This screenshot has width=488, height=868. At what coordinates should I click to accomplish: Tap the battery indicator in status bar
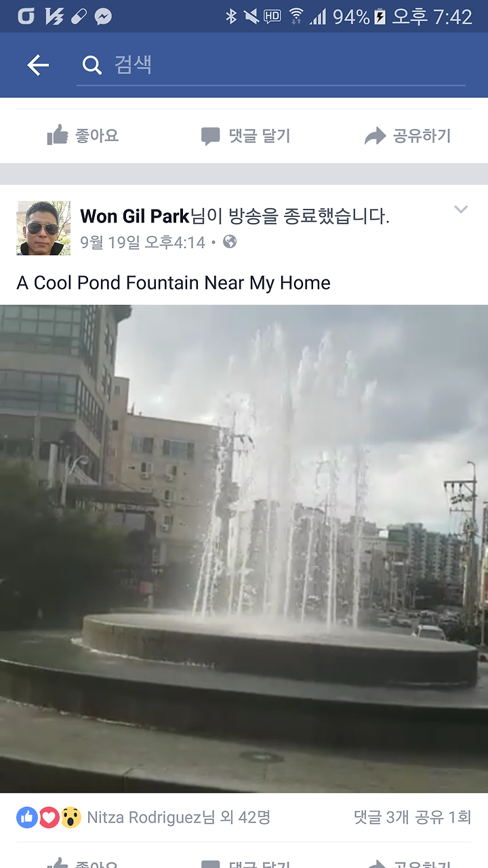click(x=380, y=16)
